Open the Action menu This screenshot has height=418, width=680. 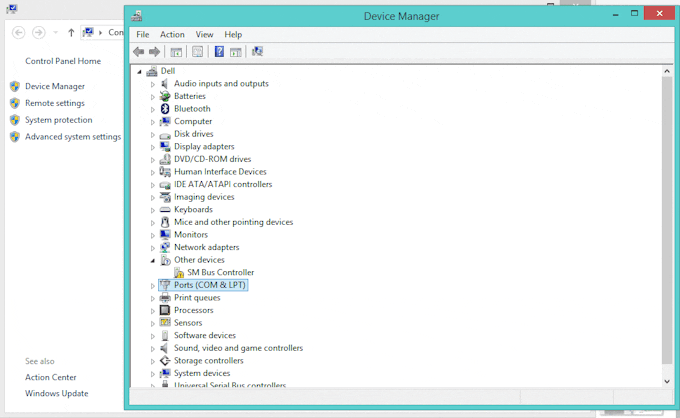(x=172, y=34)
